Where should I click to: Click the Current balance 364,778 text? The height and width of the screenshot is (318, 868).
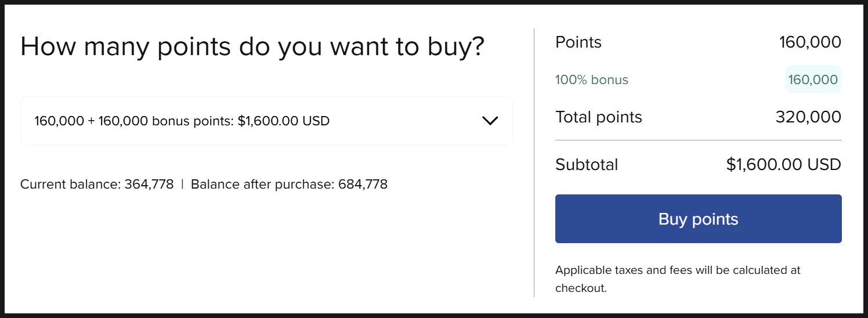tap(97, 185)
